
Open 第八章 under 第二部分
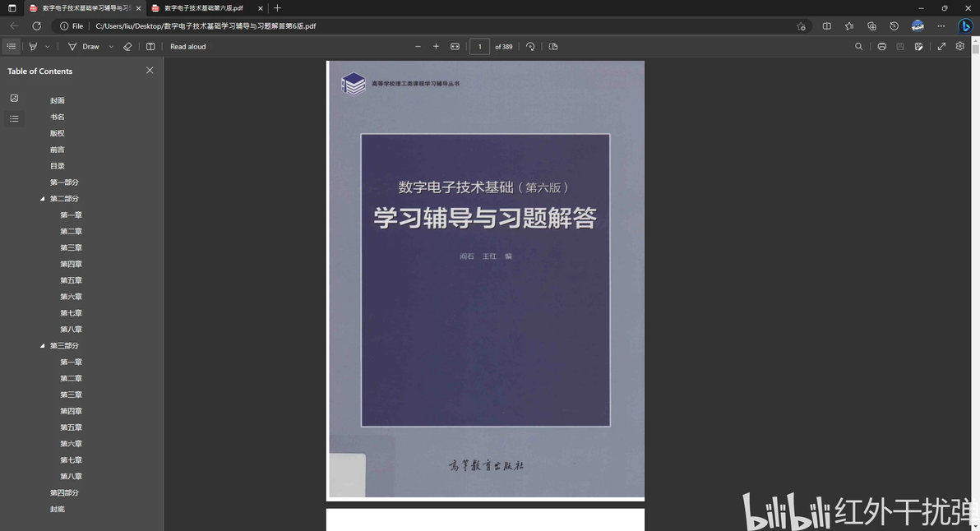tap(72, 330)
